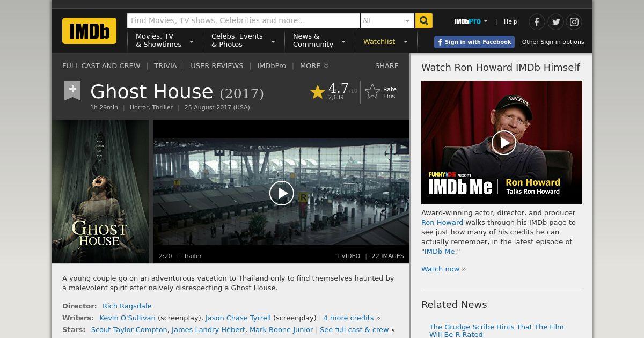This screenshot has width=644, height=338.
Task: Click the IMDb logo
Action: [x=89, y=31]
